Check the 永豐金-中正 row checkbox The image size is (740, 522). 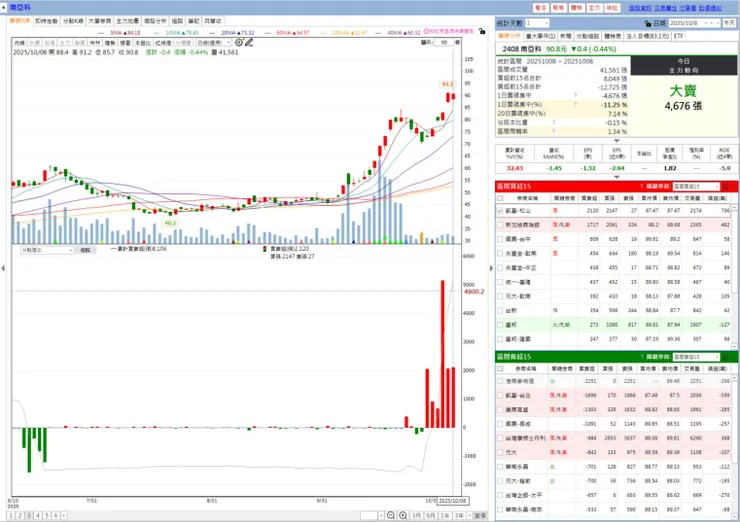click(x=500, y=268)
